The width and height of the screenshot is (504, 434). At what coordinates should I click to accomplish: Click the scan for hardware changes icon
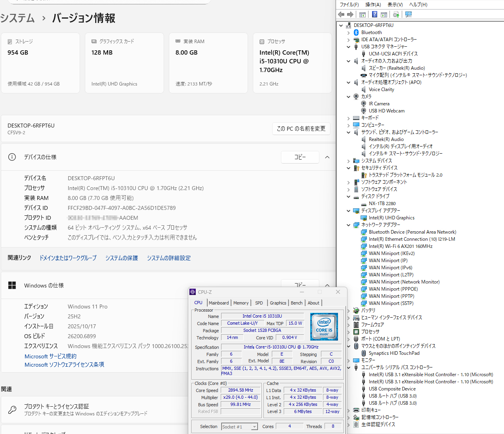pos(409,15)
